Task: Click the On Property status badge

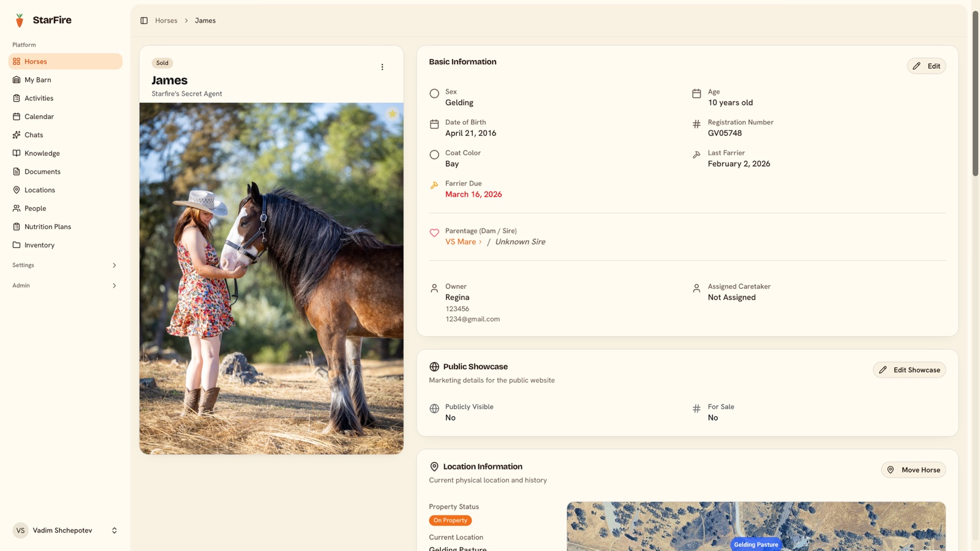Action: [x=450, y=520]
